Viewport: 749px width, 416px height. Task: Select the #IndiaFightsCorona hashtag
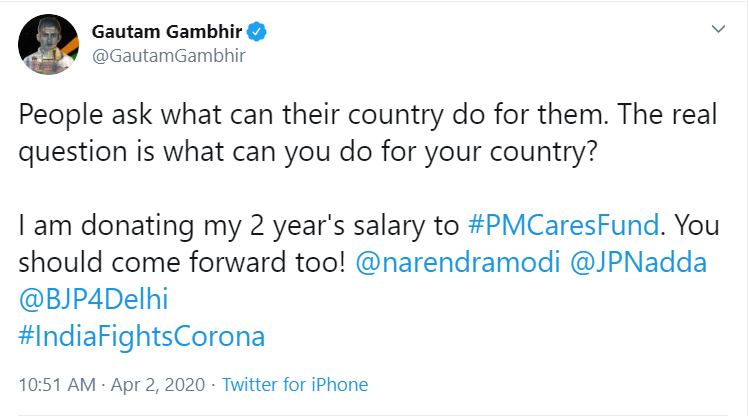click(142, 333)
